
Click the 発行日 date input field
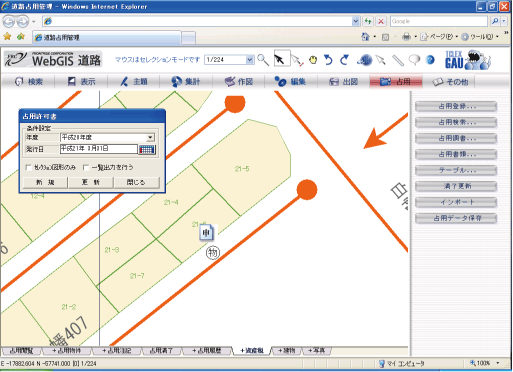click(x=99, y=149)
